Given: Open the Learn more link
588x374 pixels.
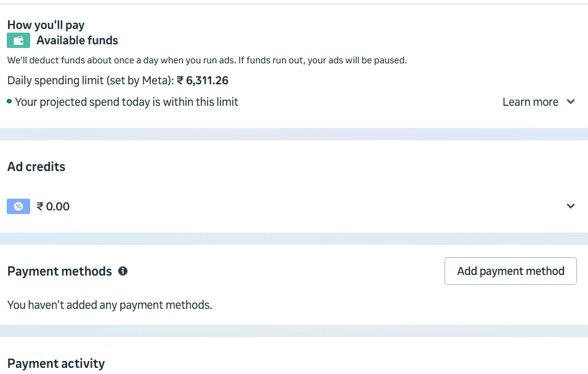Looking at the screenshot, I should [x=530, y=102].
